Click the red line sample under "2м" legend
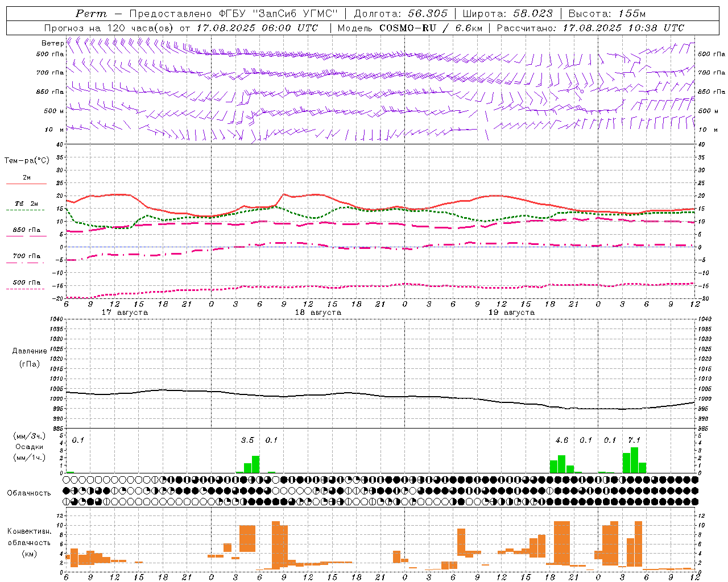 coord(26,184)
